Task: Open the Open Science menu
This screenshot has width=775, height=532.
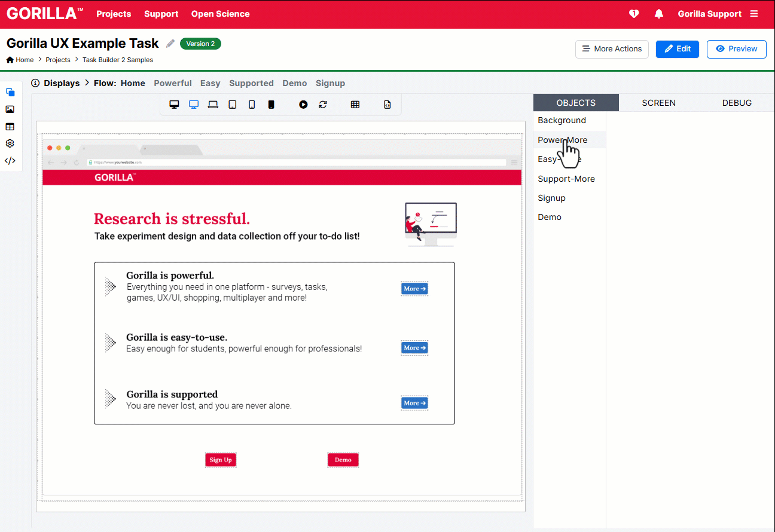Action: tap(221, 14)
